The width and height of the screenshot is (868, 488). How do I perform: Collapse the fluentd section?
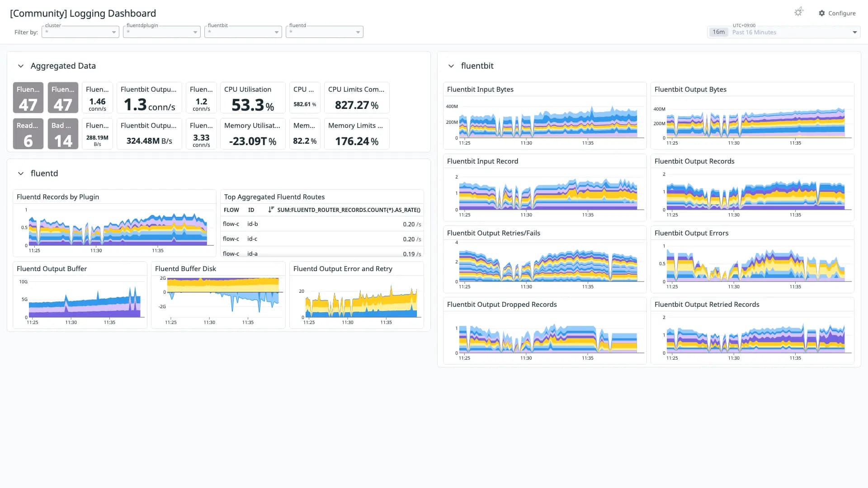(21, 174)
